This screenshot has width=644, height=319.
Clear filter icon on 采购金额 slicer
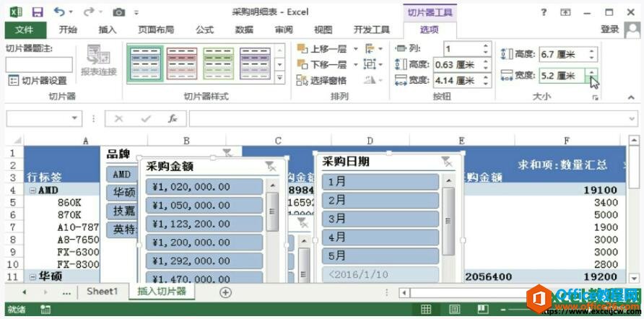(270, 166)
